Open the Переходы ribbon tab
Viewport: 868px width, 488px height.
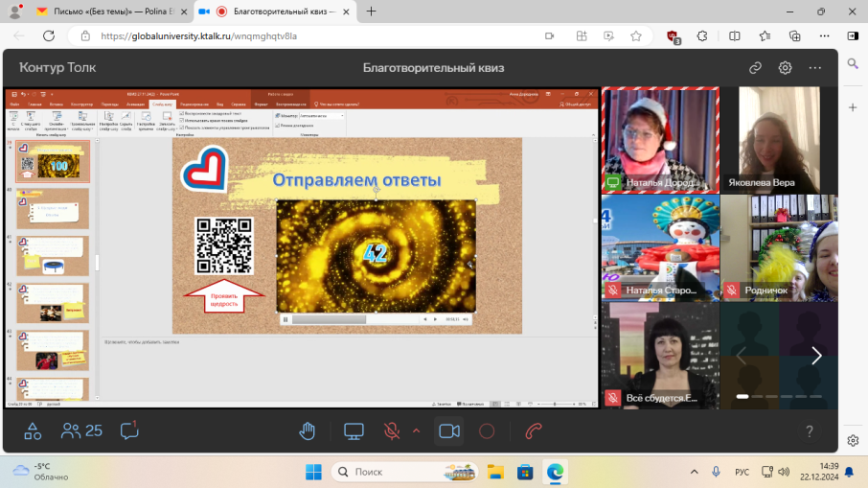[x=110, y=105]
